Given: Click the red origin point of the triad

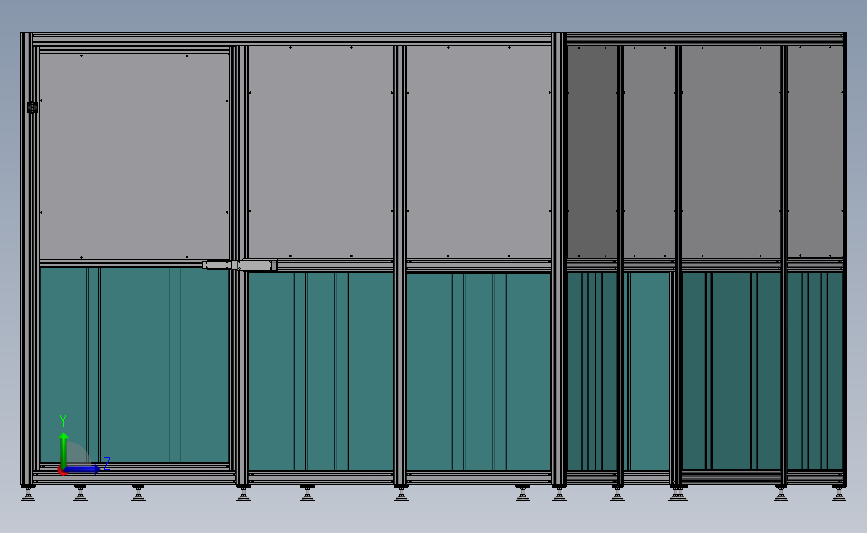Looking at the screenshot, I should pyautogui.click(x=62, y=471).
